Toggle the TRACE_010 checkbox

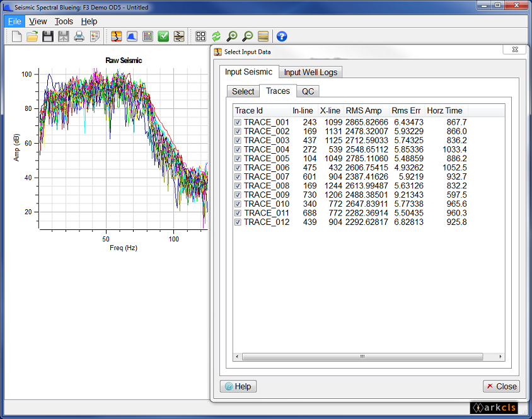238,204
